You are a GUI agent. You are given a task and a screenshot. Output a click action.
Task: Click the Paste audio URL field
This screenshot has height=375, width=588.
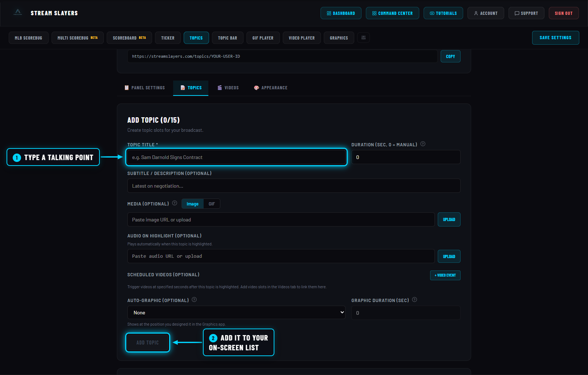coord(281,256)
